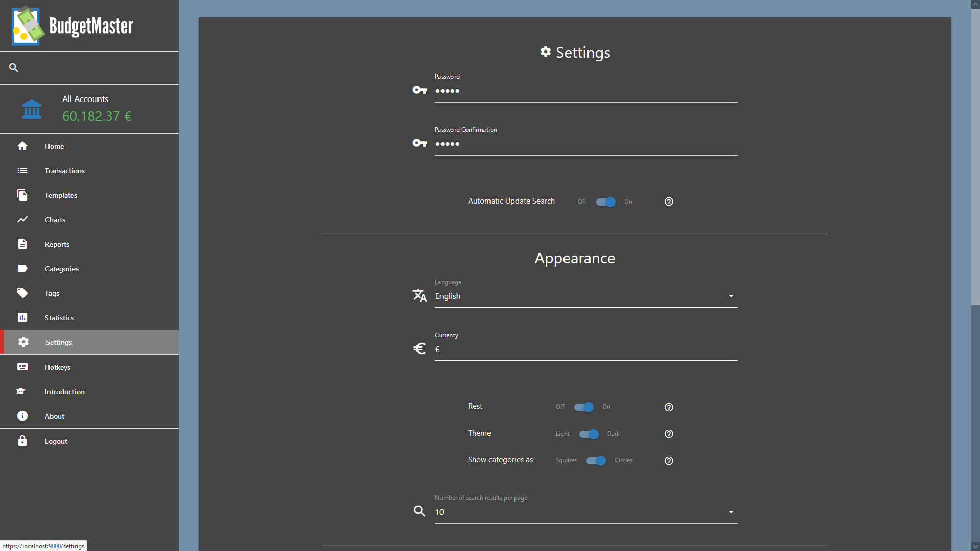
Task: Click the key icon beside Password
Action: tap(420, 90)
